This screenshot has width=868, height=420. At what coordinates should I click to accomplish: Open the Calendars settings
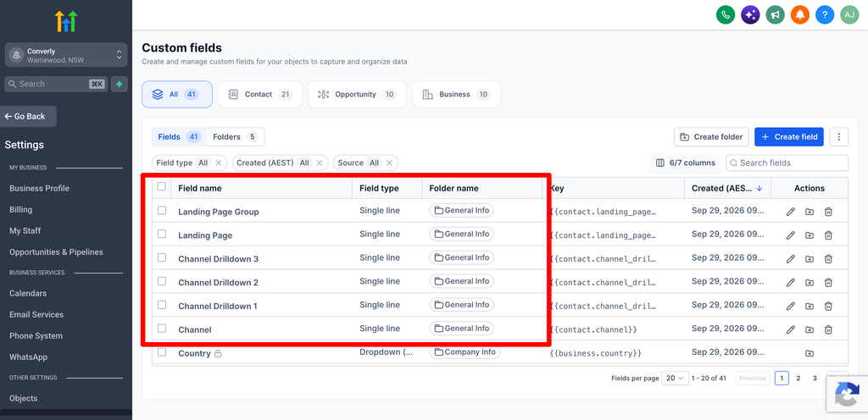point(28,294)
